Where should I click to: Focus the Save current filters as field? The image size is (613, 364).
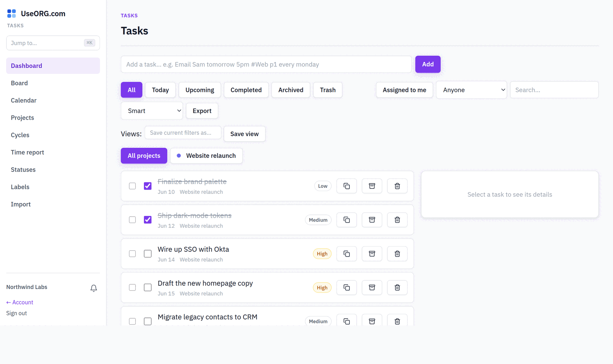183,133
